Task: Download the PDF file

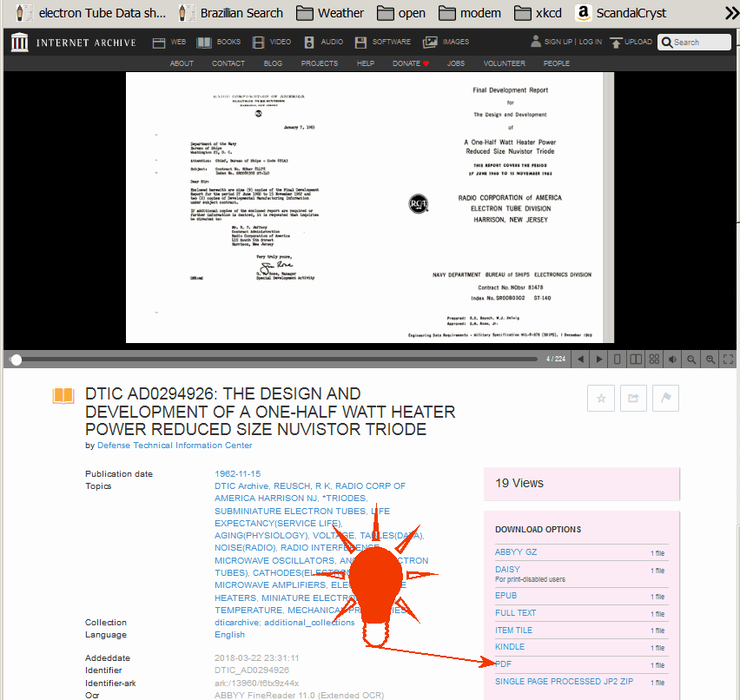Action: click(503, 664)
